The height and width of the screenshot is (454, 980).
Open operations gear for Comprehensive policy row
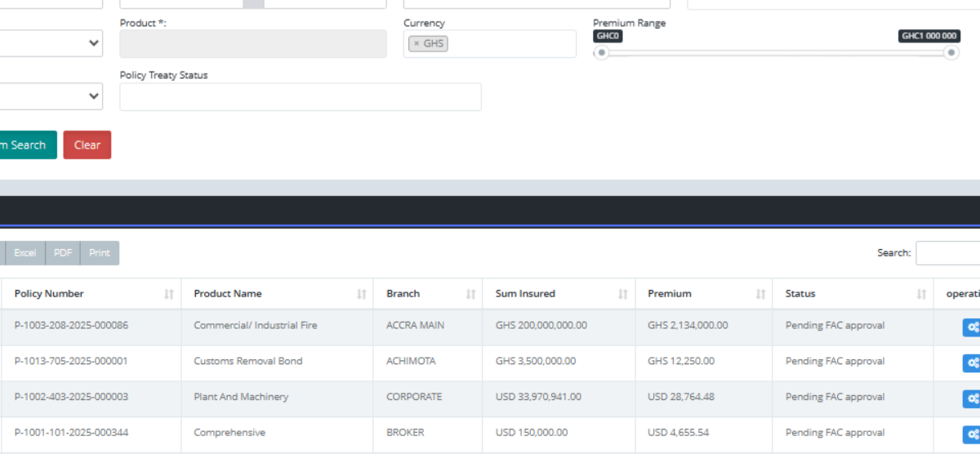(x=972, y=434)
